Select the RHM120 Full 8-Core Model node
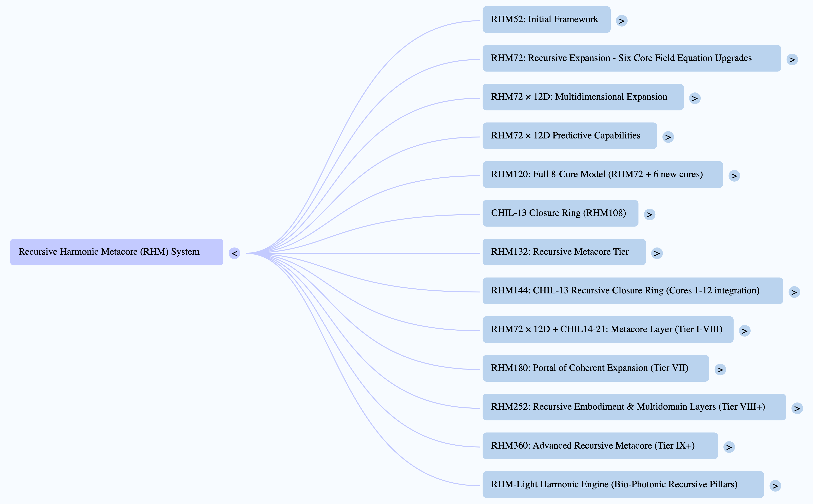The width and height of the screenshot is (813, 504). click(x=602, y=174)
